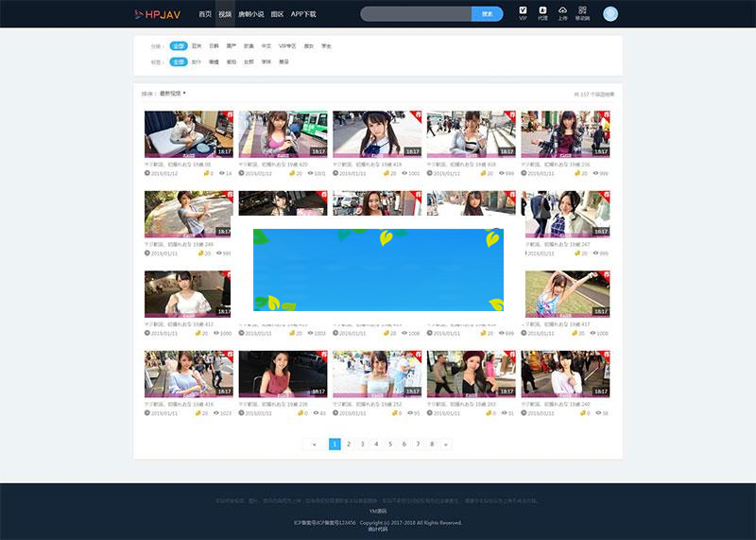Click the blue 搜索 search button
Image resolution: width=756 pixels, height=540 pixels.
[x=487, y=14]
